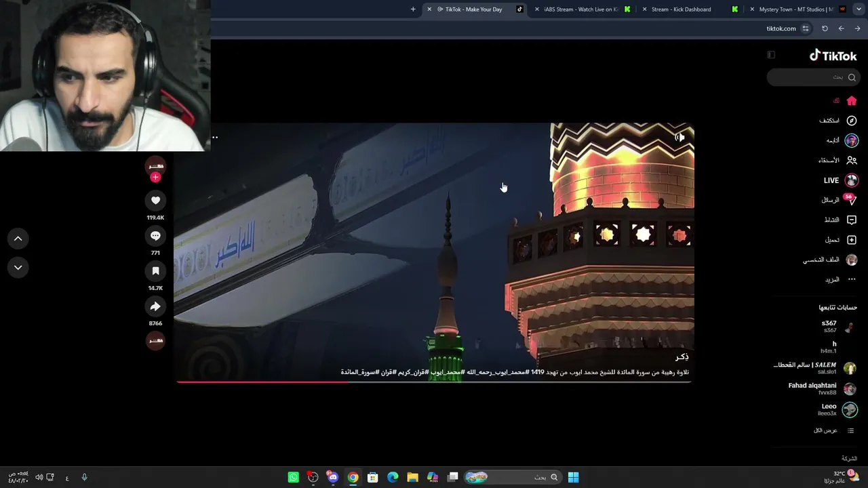Screen dimensions: 868x488
Task: Expand the More menu in the sidebar
Action: [x=841, y=279]
